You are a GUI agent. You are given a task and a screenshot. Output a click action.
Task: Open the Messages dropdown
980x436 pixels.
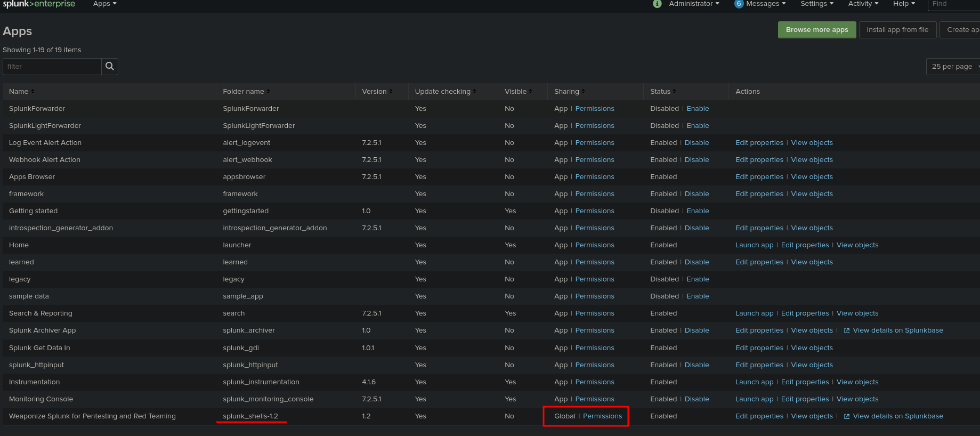coord(766,4)
